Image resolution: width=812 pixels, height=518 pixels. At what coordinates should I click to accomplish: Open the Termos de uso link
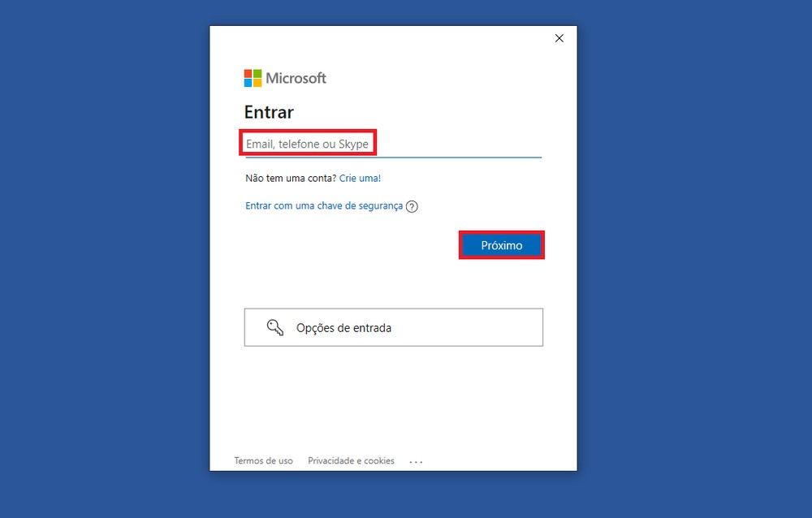click(x=263, y=460)
